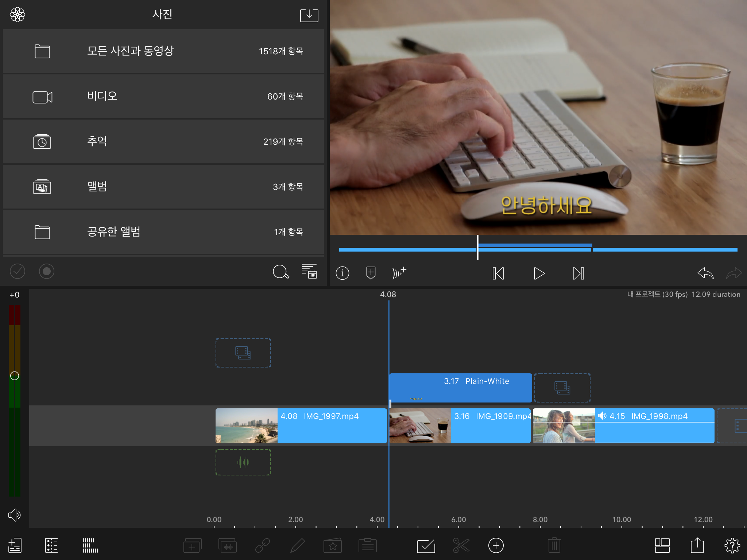Add a marker with shield-plus icon
The height and width of the screenshot is (560, 747).
click(x=371, y=273)
